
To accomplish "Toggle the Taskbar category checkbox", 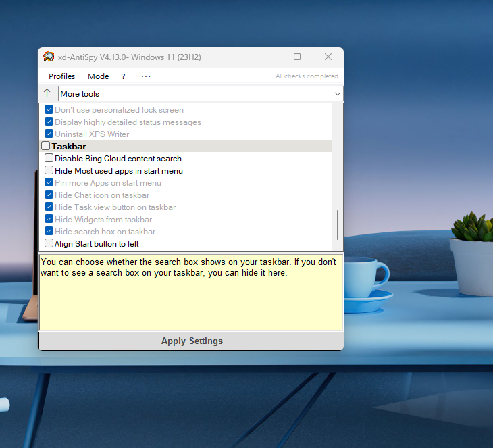I will (x=45, y=146).
